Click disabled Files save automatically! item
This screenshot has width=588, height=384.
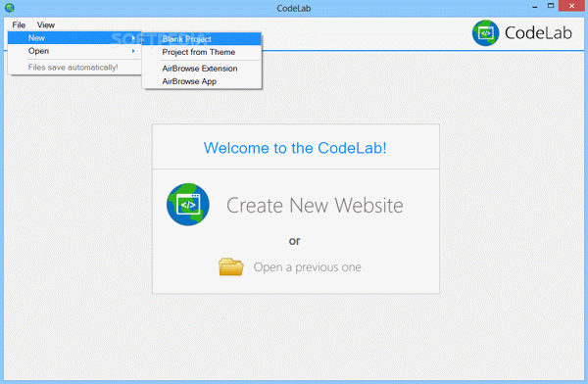(73, 68)
